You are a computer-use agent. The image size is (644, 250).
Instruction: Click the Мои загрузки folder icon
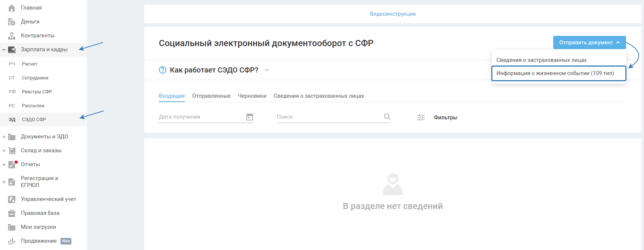click(x=12, y=227)
